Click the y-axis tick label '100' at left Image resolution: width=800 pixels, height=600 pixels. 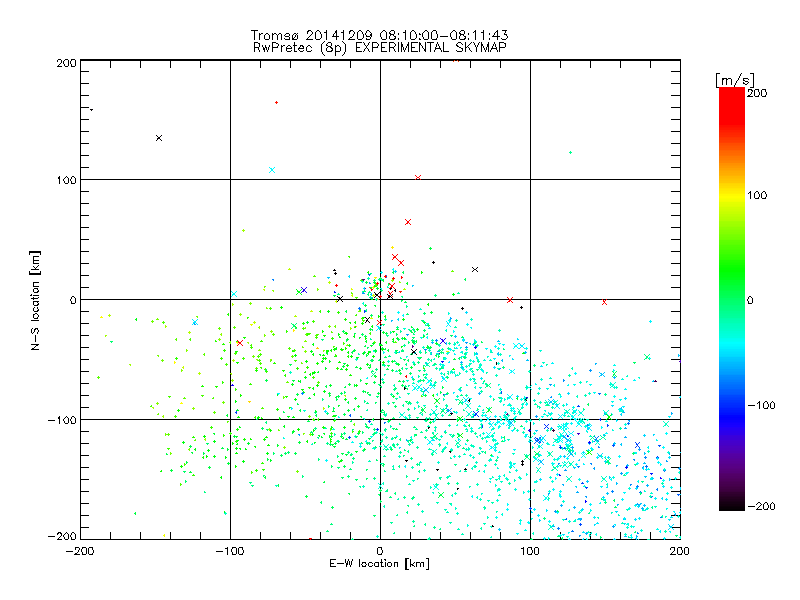pos(66,180)
